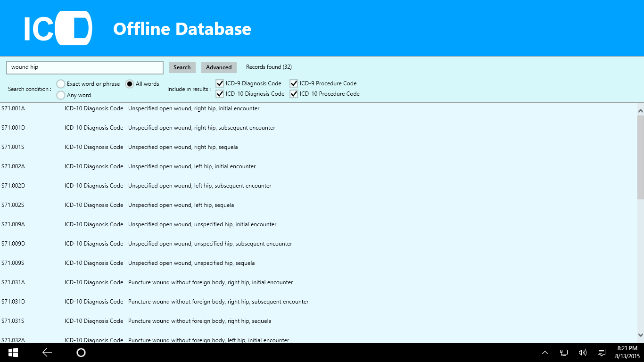The image size is (644, 362).
Task: Toggle the ICD-9 Procedure Code checkbox
Action: [x=294, y=83]
